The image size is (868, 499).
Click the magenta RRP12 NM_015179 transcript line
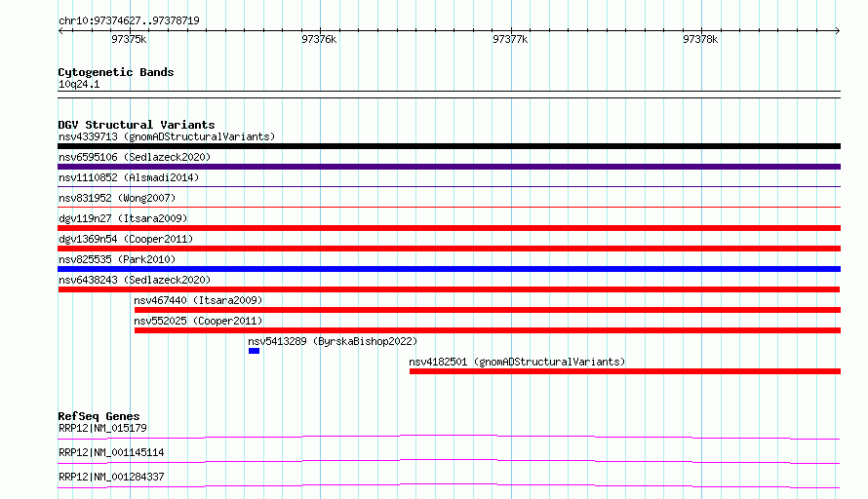(x=449, y=436)
